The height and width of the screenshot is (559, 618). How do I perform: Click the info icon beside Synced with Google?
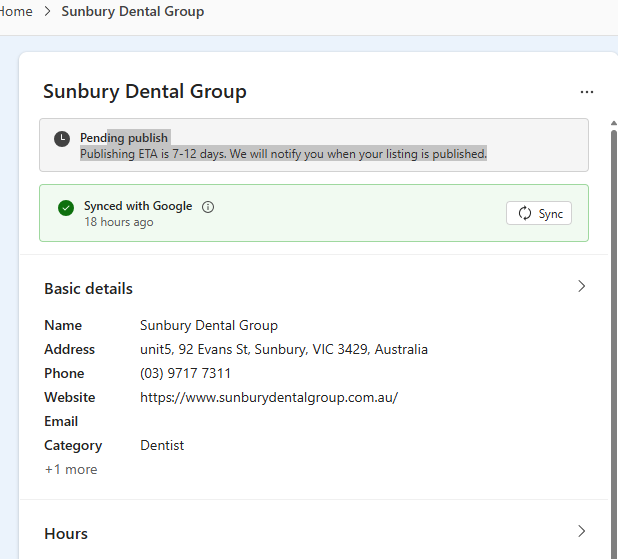click(x=208, y=207)
